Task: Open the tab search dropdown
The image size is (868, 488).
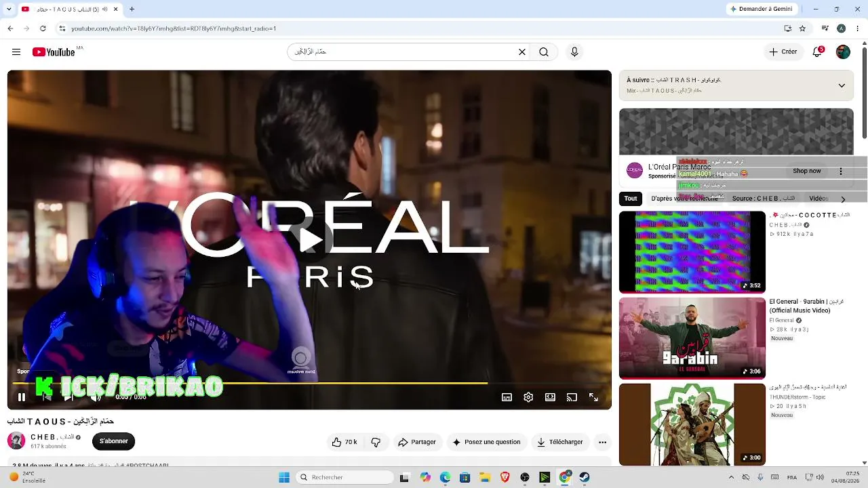Action: pyautogui.click(x=9, y=9)
